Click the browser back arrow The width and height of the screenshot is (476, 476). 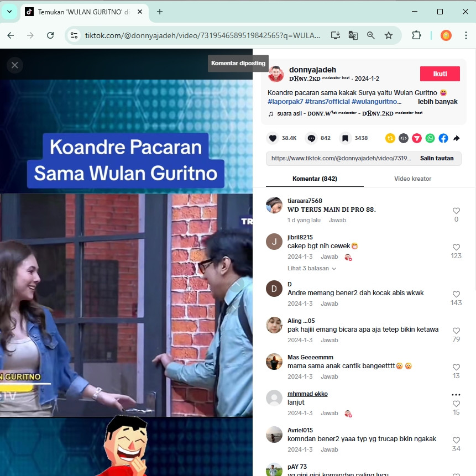pyautogui.click(x=11, y=35)
